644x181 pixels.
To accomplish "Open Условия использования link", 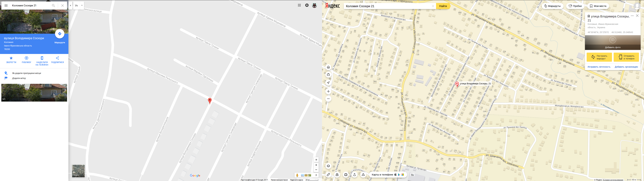I will (x=613, y=180).
